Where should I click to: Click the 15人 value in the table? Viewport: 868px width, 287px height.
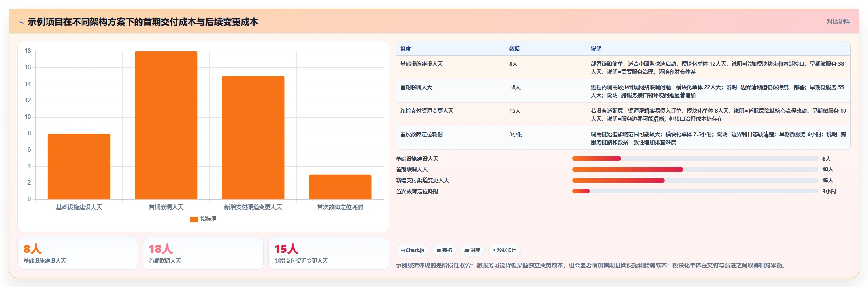(515, 111)
